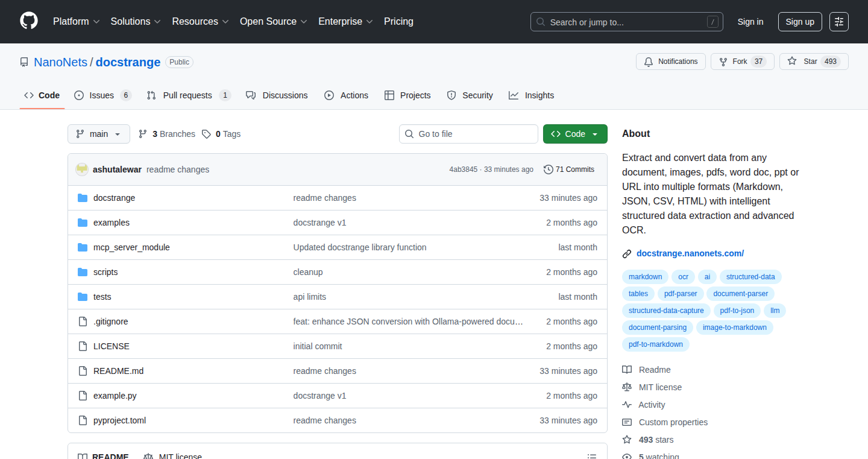
Task: Click the Activity pulse icon
Action: 627,405
